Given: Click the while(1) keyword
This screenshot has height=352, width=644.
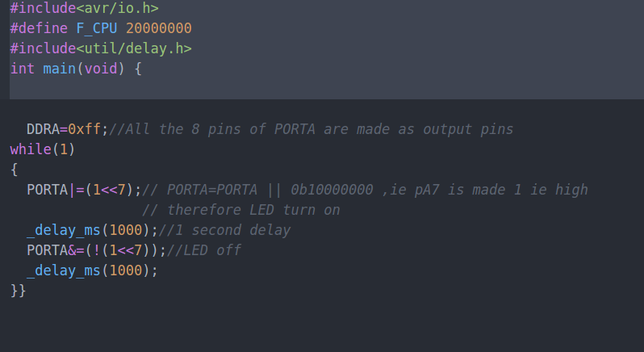Looking at the screenshot, I should tap(43, 149).
